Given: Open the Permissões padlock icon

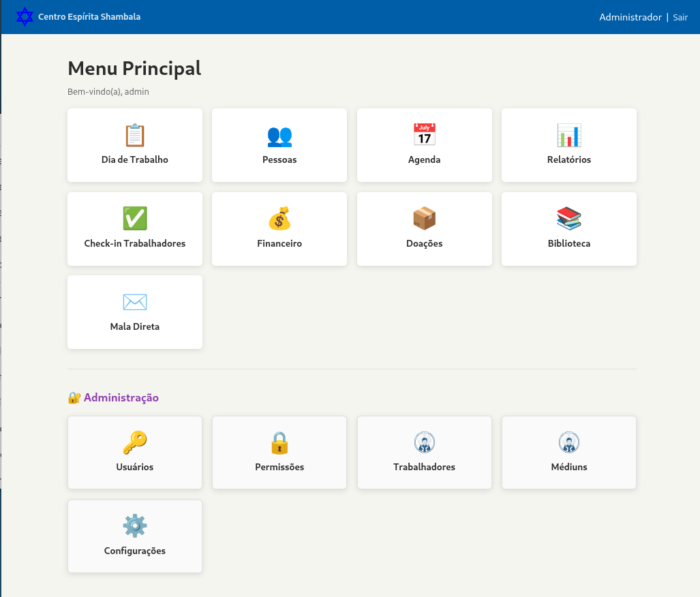Looking at the screenshot, I should [279, 442].
